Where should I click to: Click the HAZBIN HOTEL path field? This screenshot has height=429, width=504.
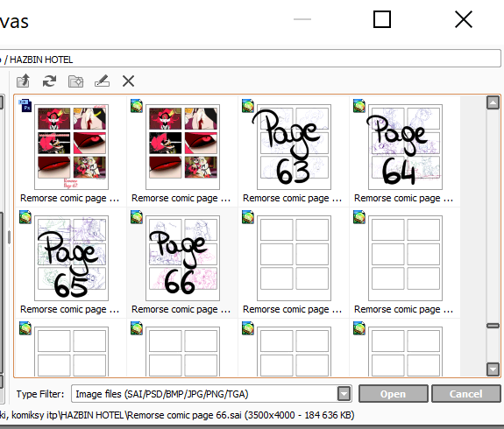(251, 59)
